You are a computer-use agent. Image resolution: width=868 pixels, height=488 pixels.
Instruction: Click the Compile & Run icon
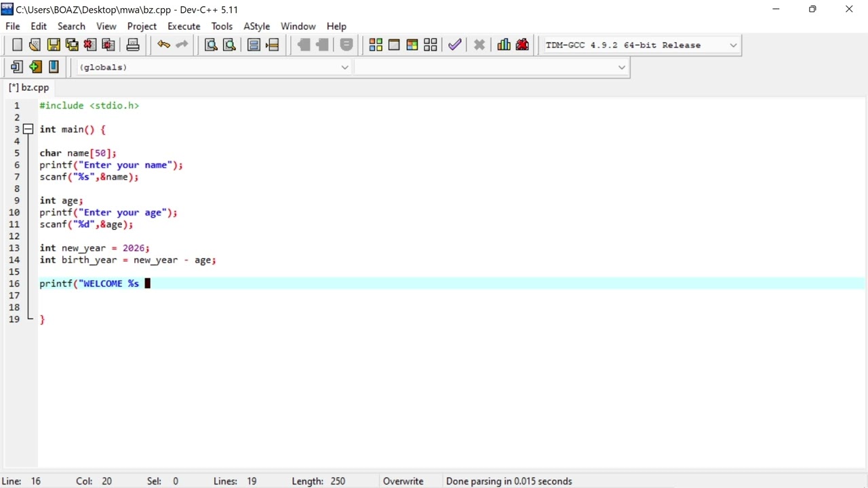coord(412,45)
